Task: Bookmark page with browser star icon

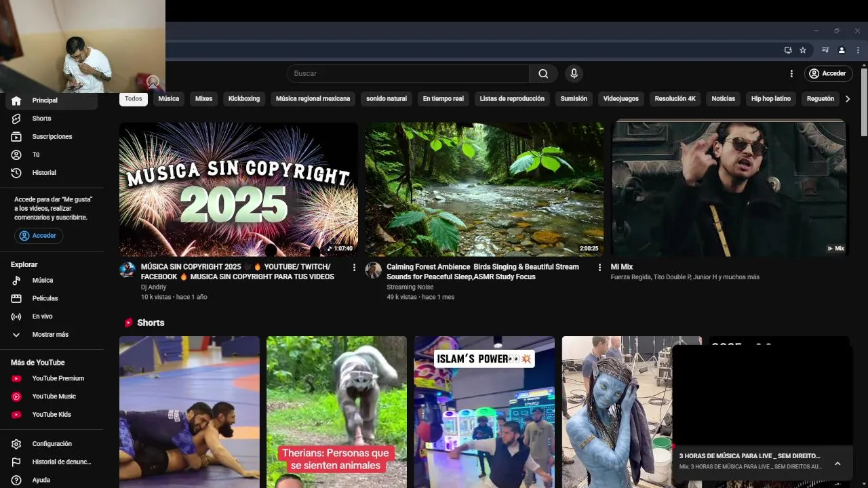Action: pyautogui.click(x=803, y=50)
